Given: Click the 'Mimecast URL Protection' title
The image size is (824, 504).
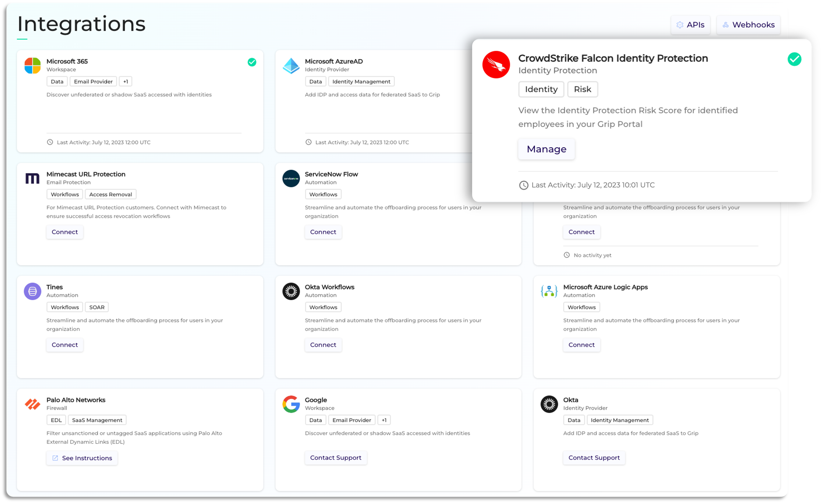Looking at the screenshot, I should point(86,174).
